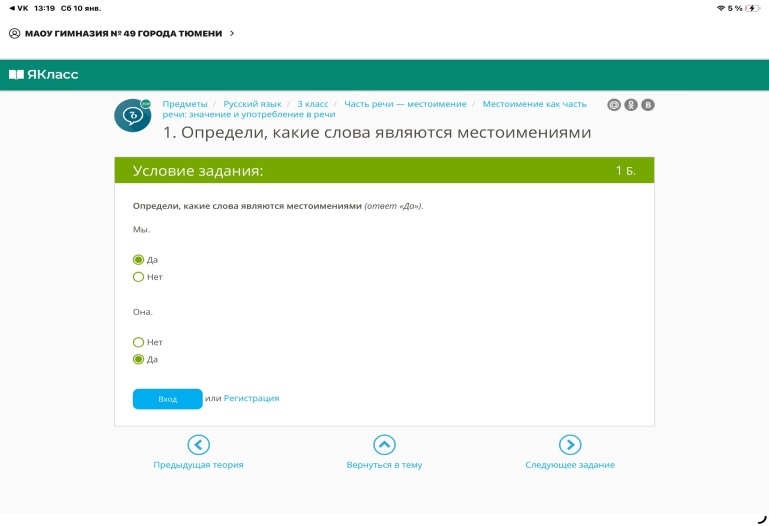Share via the Odnoklassniki icon
The image size is (769, 526).
[x=631, y=105]
